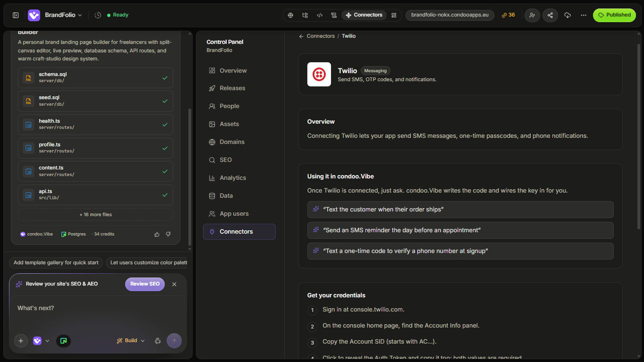The width and height of the screenshot is (644, 362).
Task: Open Data in Control Panel
Action: point(239,196)
